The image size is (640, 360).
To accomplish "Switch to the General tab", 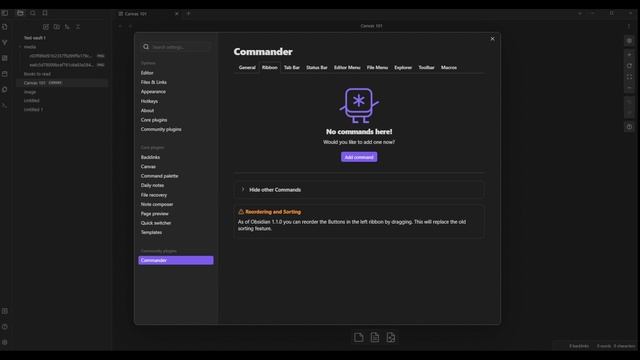I will [247, 67].
